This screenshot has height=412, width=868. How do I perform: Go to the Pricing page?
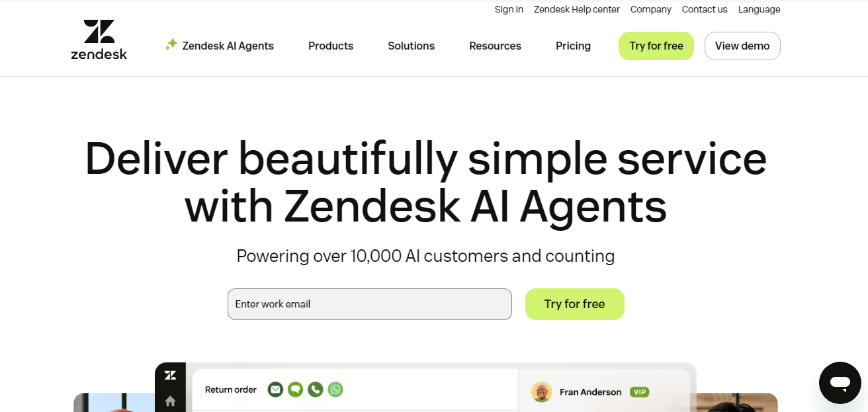coord(573,46)
